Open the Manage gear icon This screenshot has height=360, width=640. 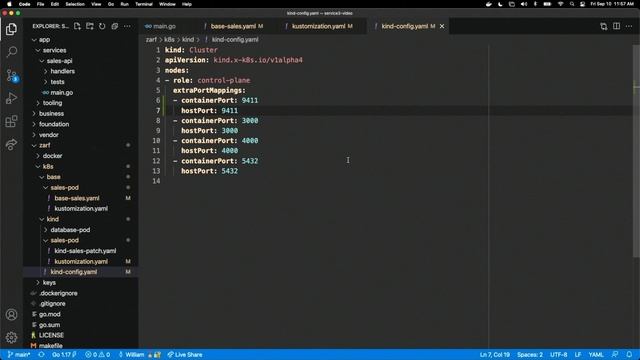[11, 337]
